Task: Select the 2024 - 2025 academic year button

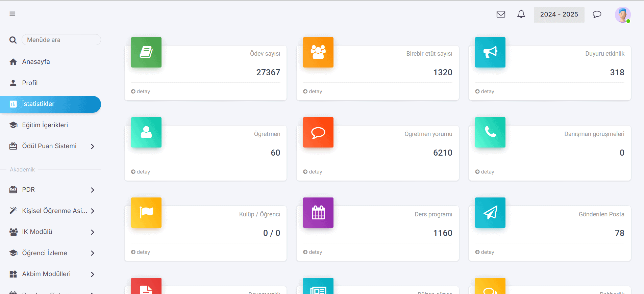Action: (559, 15)
